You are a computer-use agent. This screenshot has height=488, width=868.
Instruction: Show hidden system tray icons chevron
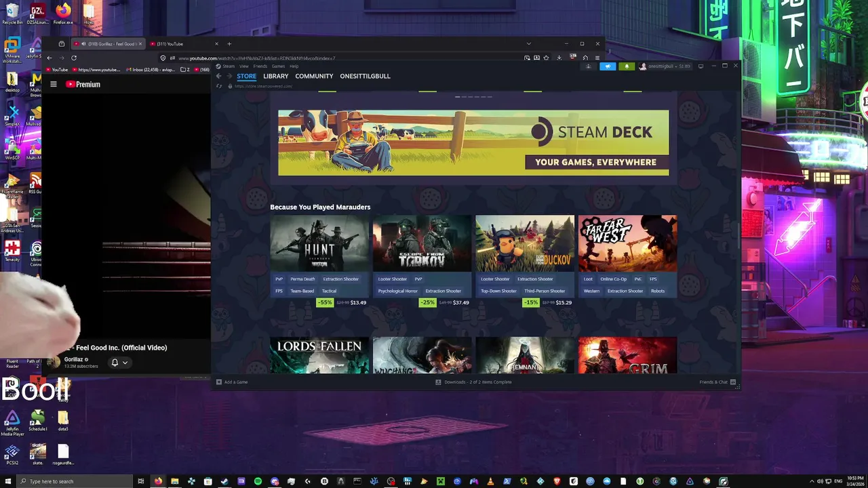(x=812, y=481)
